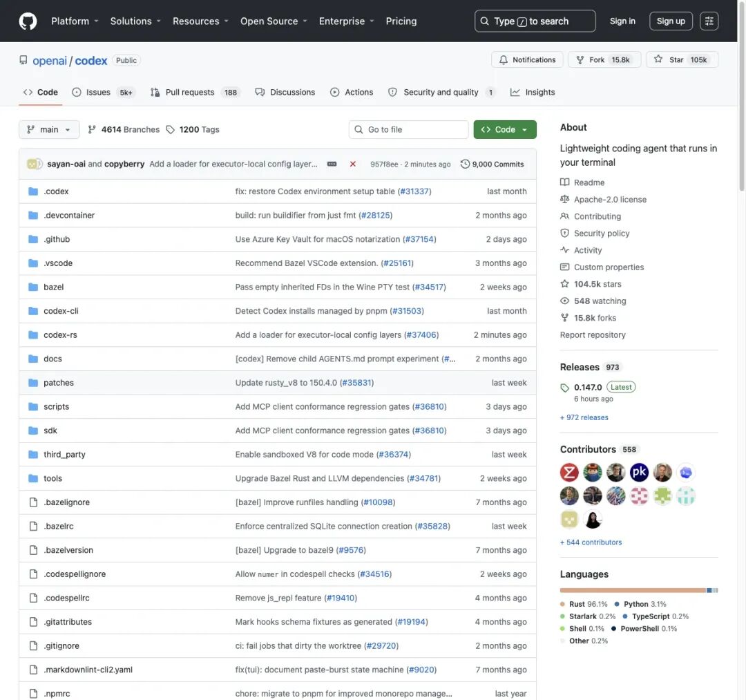This screenshot has width=746, height=700.
Task: Open the 0.147.0 release tag icon
Action: (x=565, y=388)
